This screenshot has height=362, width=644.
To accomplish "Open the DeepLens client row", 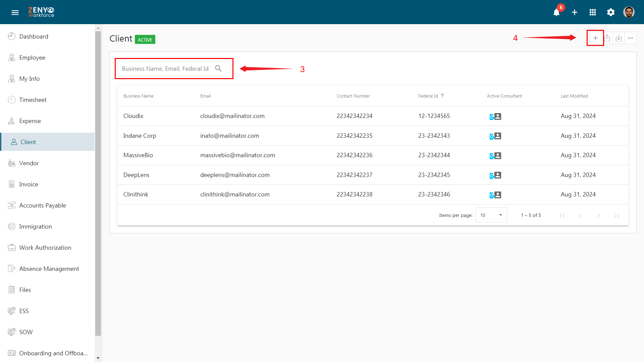I will point(373,175).
